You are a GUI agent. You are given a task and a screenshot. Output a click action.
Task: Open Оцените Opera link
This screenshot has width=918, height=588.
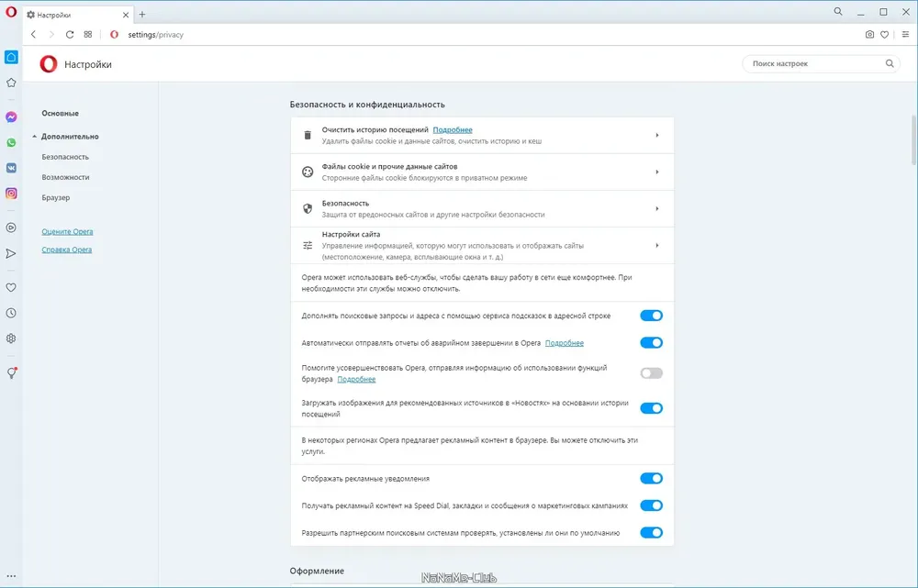tap(67, 232)
